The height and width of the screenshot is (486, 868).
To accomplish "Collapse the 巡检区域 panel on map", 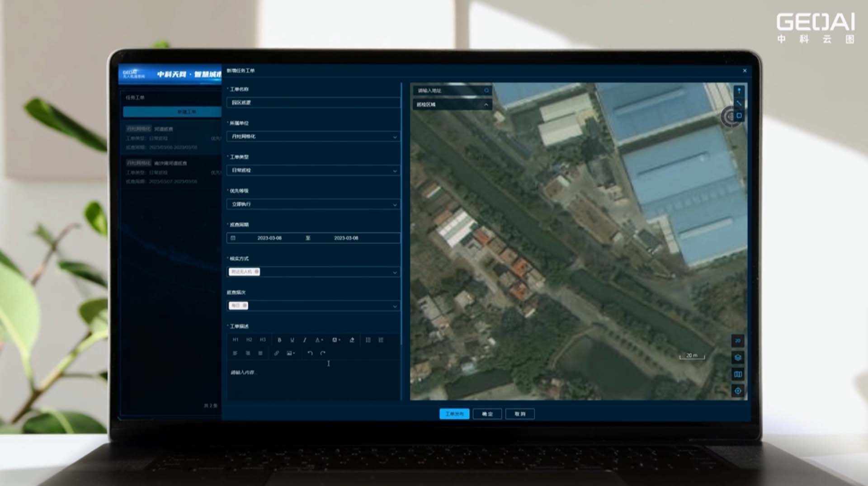I will pyautogui.click(x=486, y=105).
